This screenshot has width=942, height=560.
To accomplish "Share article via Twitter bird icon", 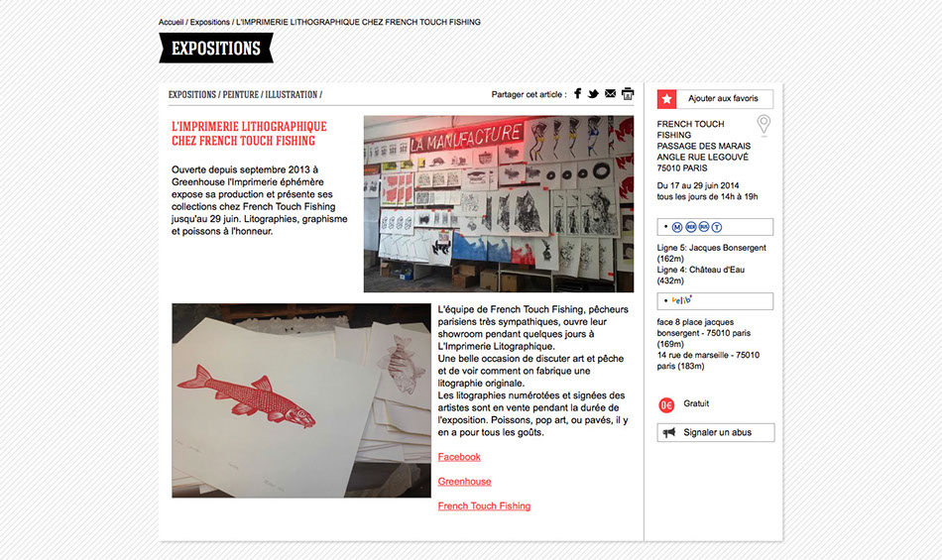I will (x=593, y=93).
